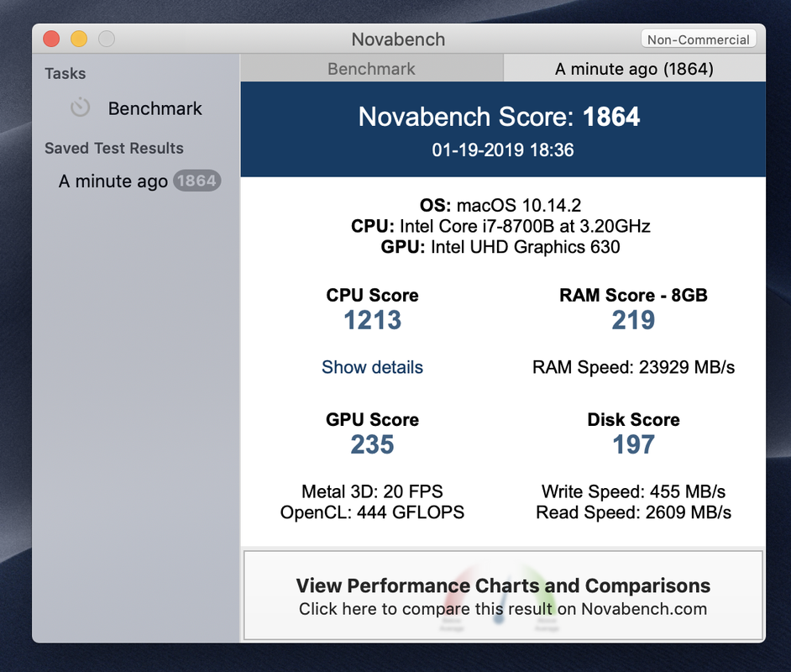
Task: Select Benchmark task in the sidebar
Action: (x=136, y=108)
